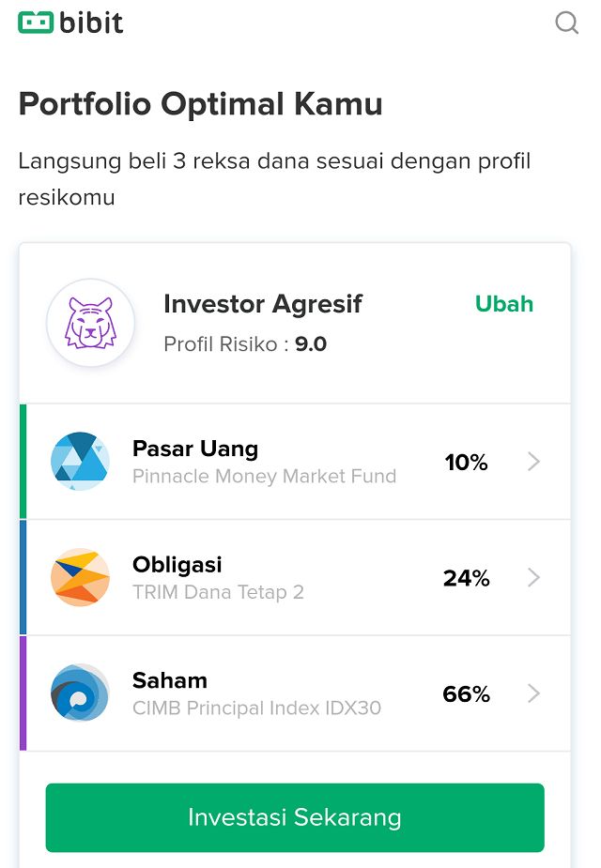Click the CIMB Principal Index IDX30 logo
Image resolution: width=601 pixels, height=868 pixels.
(80, 693)
